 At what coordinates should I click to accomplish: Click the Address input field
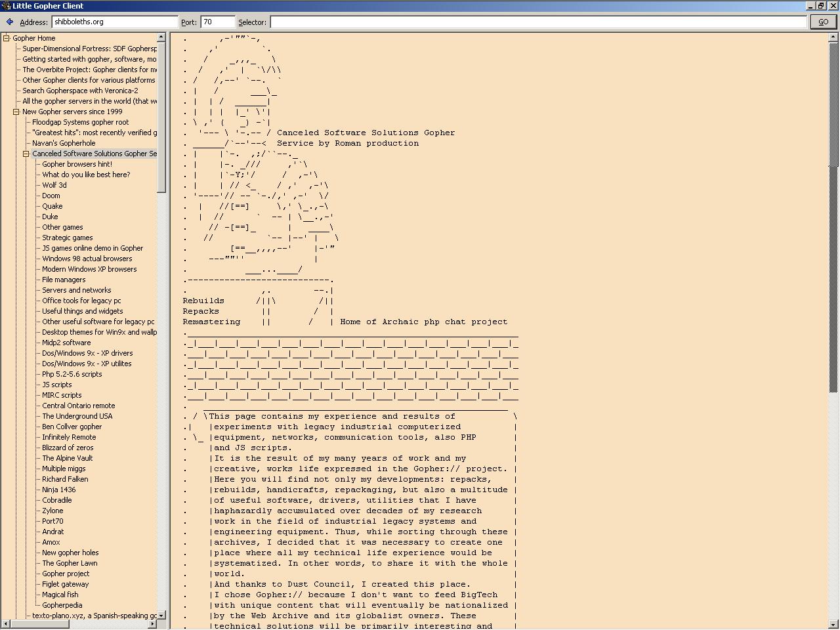click(x=114, y=22)
